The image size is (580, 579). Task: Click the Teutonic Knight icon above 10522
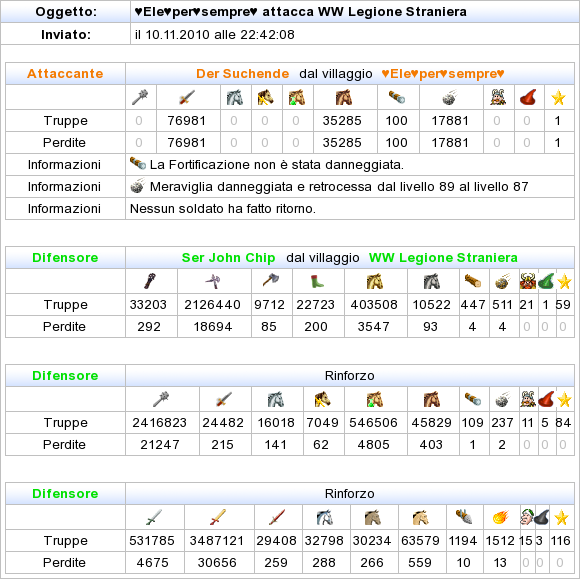click(432, 281)
